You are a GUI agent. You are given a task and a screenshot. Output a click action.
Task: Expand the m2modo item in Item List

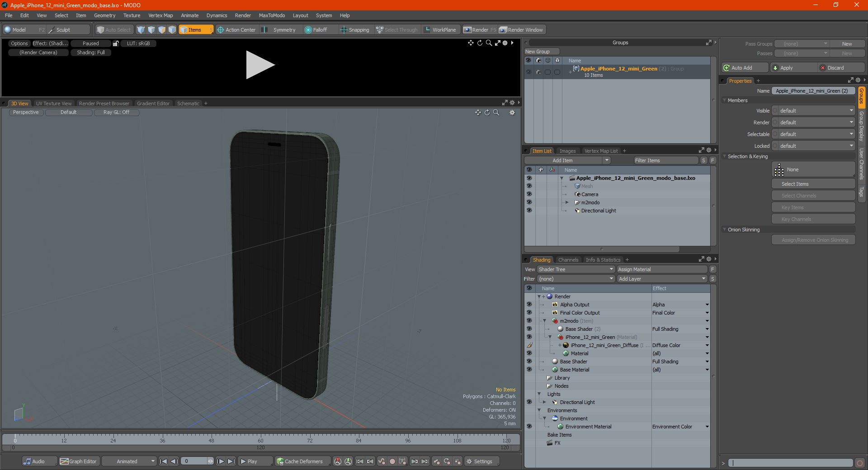[567, 202]
